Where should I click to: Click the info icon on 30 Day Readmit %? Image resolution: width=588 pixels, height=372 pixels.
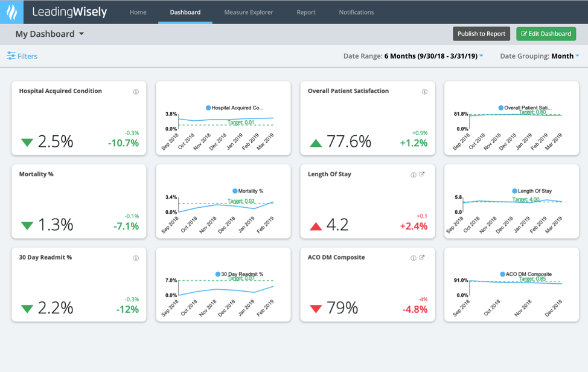click(x=136, y=258)
